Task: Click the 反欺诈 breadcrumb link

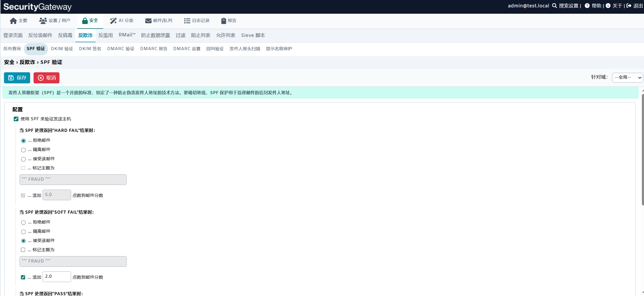Action: click(x=27, y=62)
